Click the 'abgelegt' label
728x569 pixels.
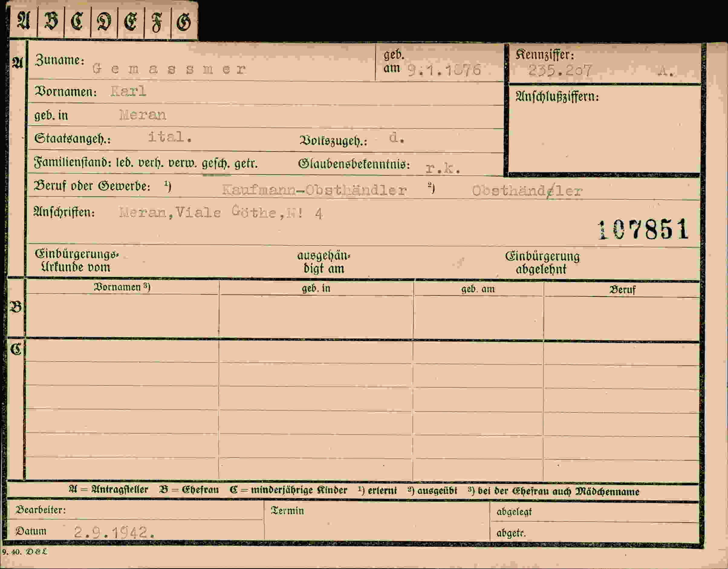[514, 512]
